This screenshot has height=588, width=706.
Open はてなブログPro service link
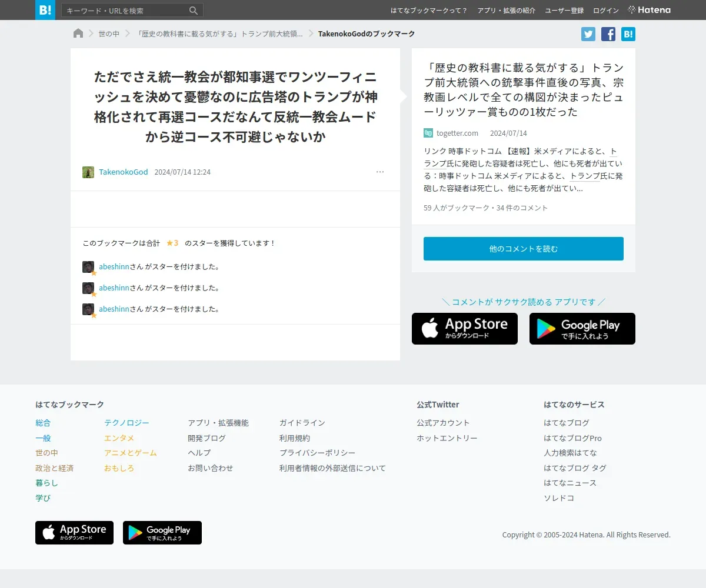point(572,438)
